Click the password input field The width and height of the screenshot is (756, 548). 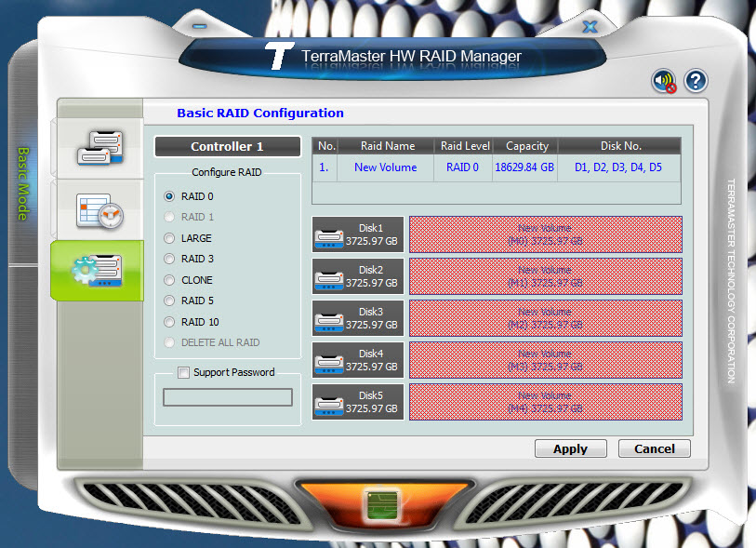pyautogui.click(x=228, y=397)
